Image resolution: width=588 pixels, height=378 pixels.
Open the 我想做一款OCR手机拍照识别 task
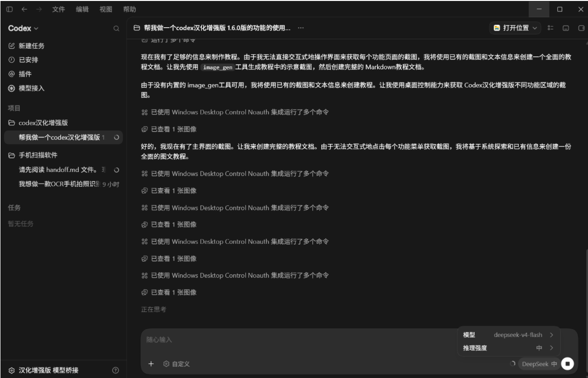[63, 184]
